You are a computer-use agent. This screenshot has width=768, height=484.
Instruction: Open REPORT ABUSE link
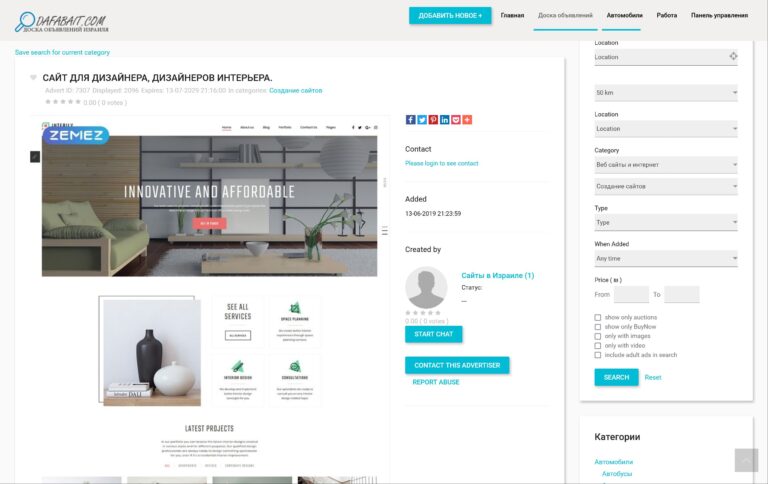(435, 382)
